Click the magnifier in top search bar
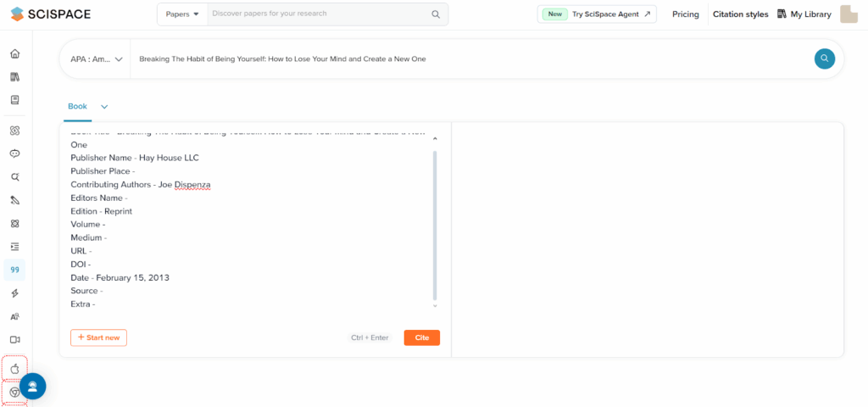 tap(436, 14)
